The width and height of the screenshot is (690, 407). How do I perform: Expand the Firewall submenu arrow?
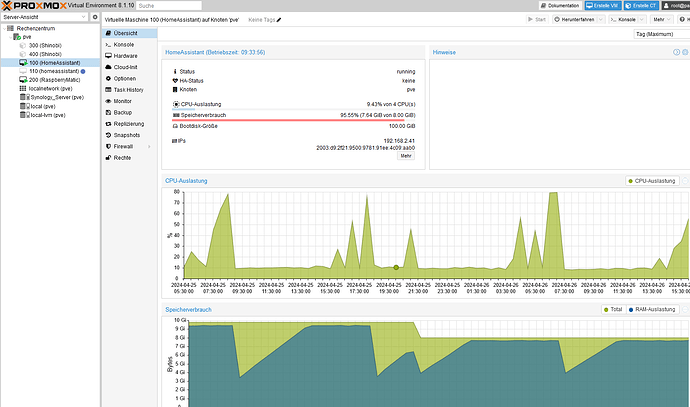pyautogui.click(x=149, y=147)
